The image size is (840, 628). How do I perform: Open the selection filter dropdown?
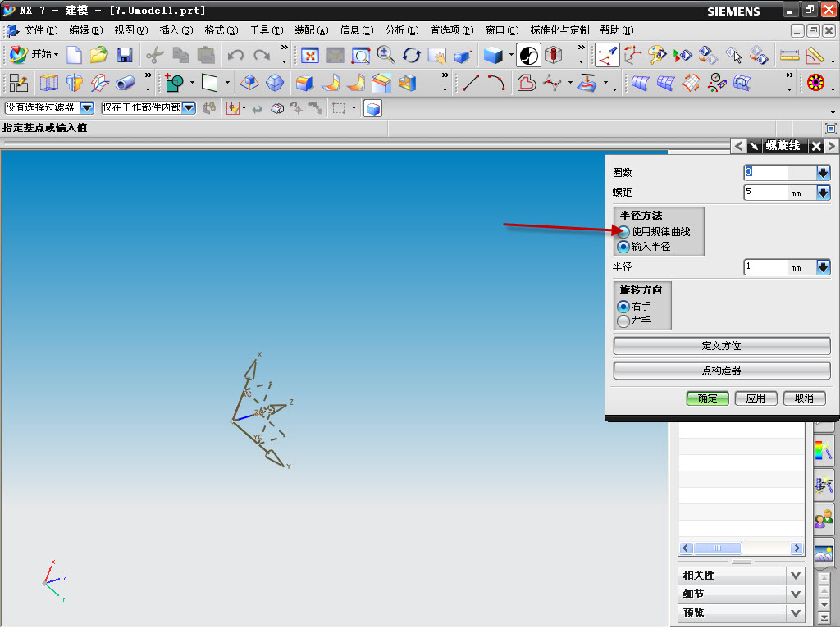(x=87, y=108)
